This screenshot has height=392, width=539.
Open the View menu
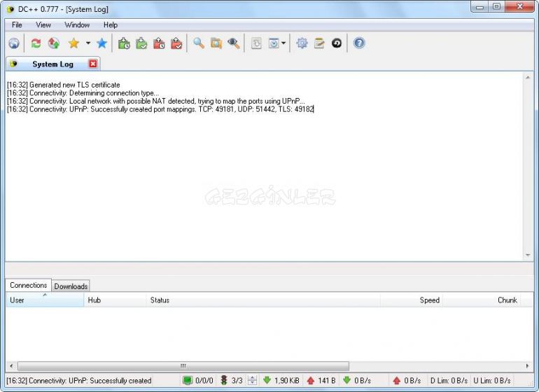(43, 24)
